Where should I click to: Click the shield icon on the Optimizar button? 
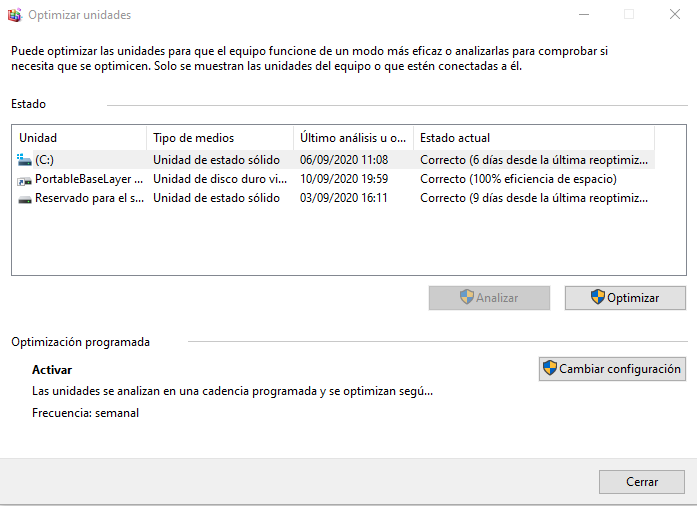tap(597, 297)
